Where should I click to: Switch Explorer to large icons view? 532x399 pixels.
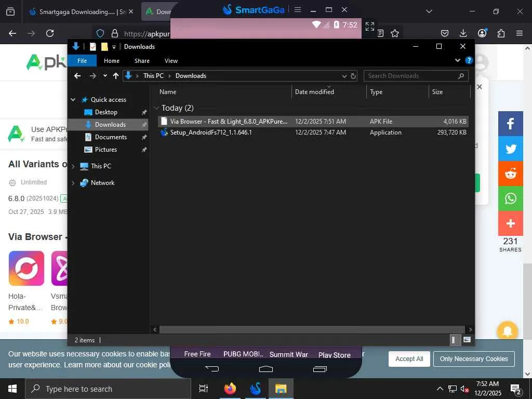click(467, 340)
